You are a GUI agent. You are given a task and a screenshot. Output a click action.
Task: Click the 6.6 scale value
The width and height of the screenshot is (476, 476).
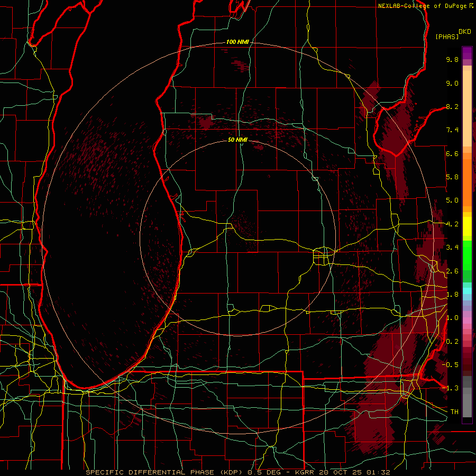click(x=452, y=153)
